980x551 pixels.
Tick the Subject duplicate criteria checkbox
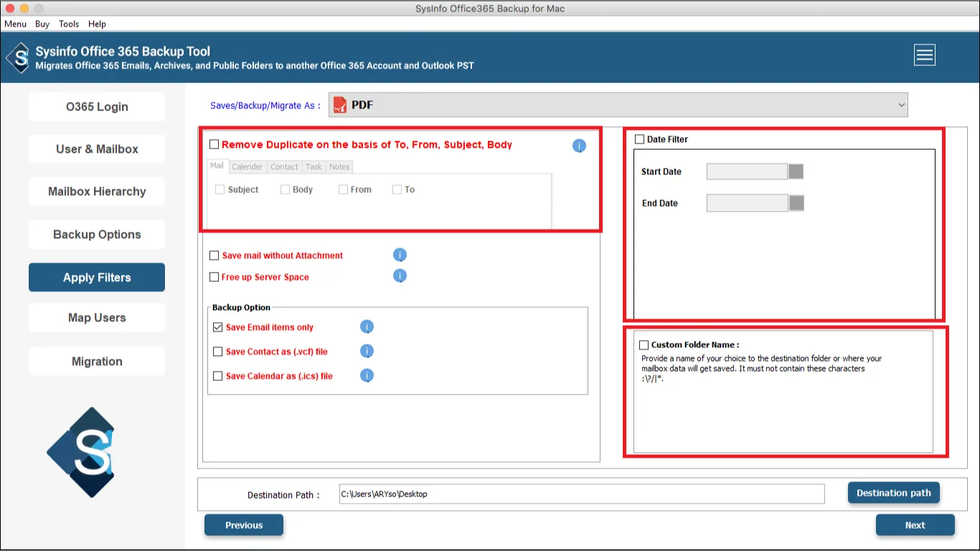coord(220,189)
